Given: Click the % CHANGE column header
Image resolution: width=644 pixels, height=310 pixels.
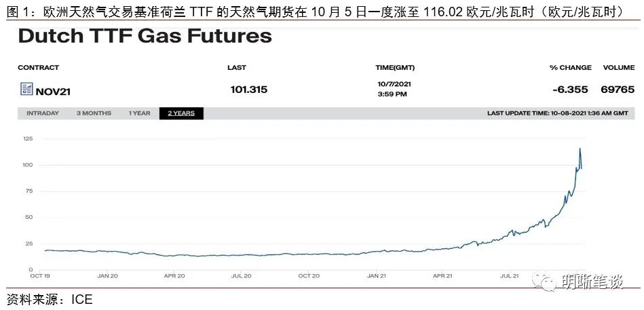Looking at the screenshot, I should 571,68.
